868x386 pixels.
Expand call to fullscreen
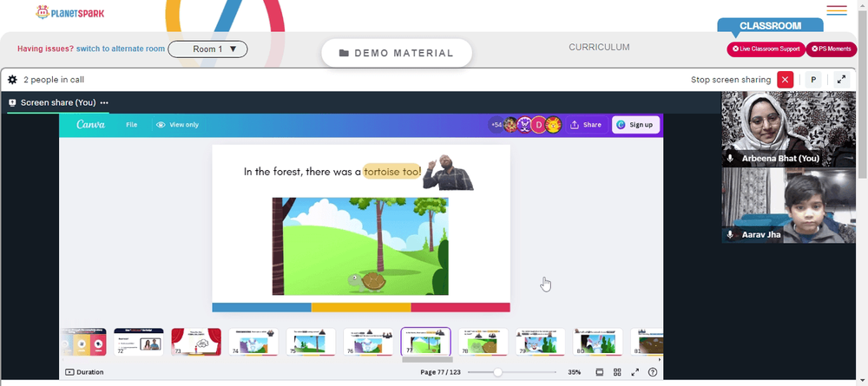tap(841, 80)
